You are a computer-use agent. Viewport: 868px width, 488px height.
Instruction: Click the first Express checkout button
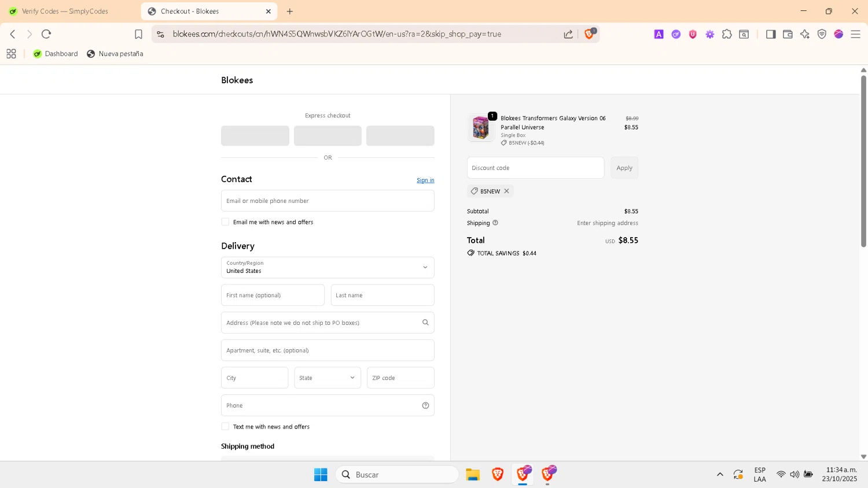pyautogui.click(x=255, y=136)
